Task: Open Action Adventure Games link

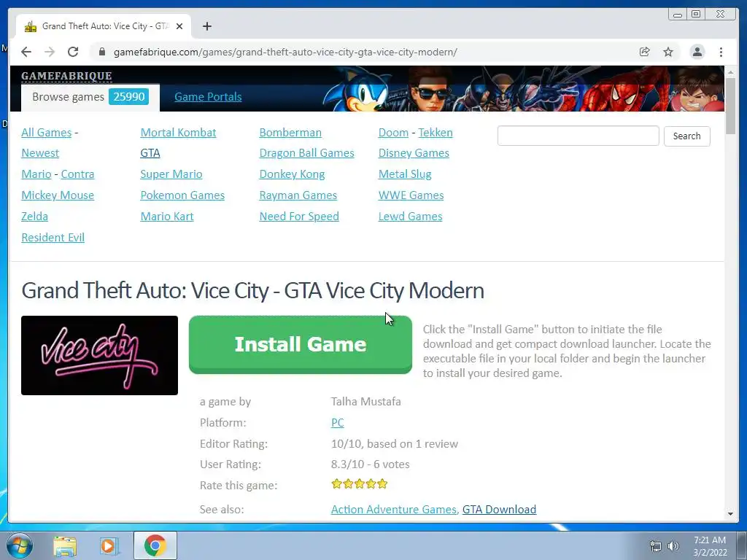Action: 394,510
